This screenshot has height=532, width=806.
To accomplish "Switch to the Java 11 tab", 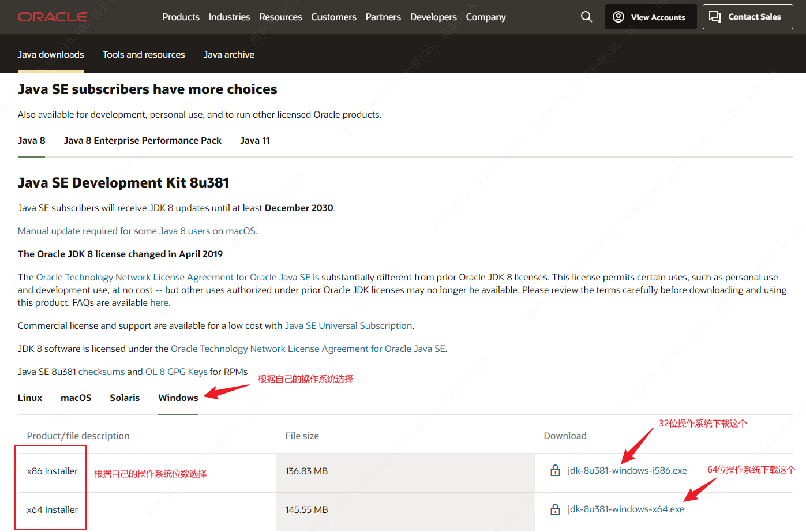I will tap(254, 140).
